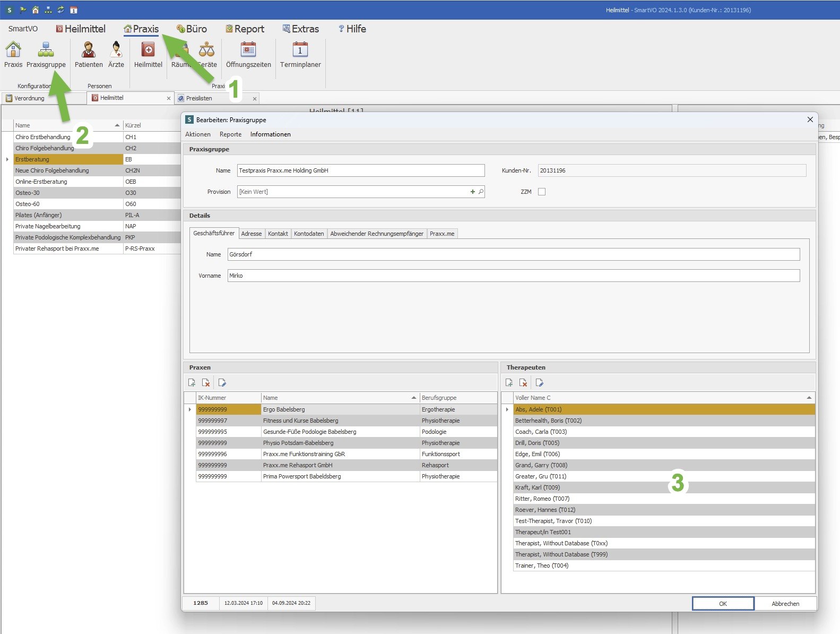
Task: Click the plus button in Provision field
Action: coord(472,192)
